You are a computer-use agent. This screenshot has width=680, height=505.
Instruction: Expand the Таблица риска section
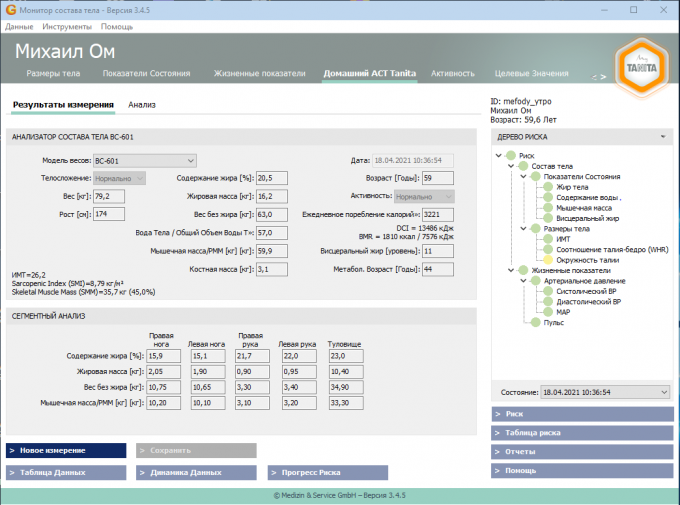coord(581,432)
